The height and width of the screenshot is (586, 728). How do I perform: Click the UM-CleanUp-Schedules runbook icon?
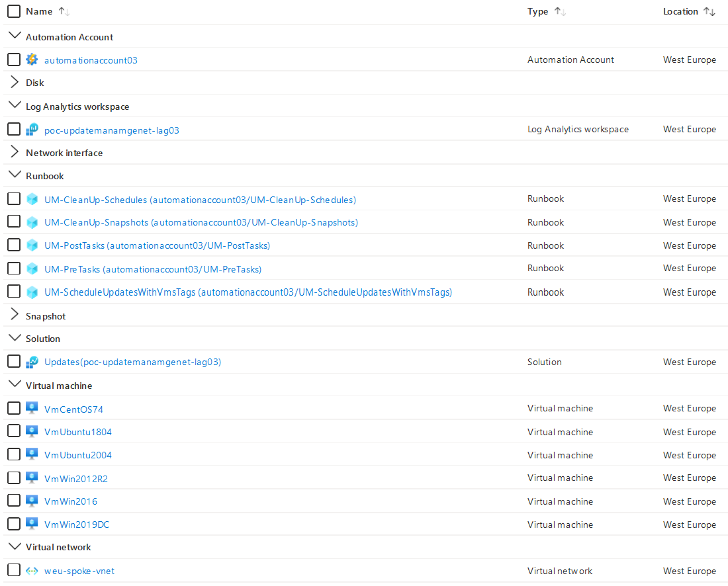(32, 199)
